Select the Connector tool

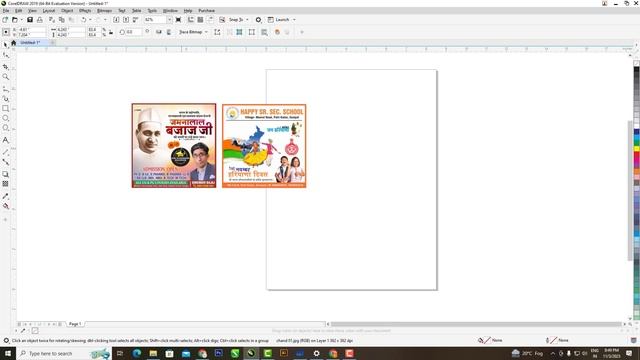tap(5, 162)
